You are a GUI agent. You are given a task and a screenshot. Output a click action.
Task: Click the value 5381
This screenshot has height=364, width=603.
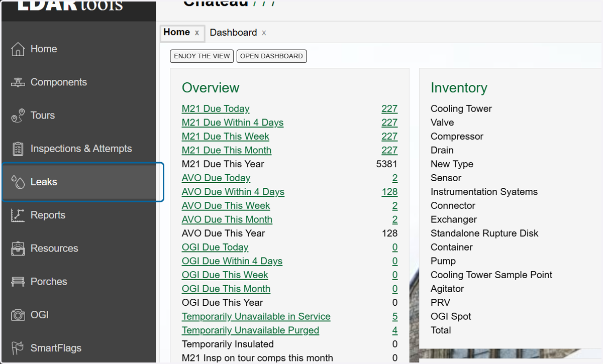tap(387, 164)
